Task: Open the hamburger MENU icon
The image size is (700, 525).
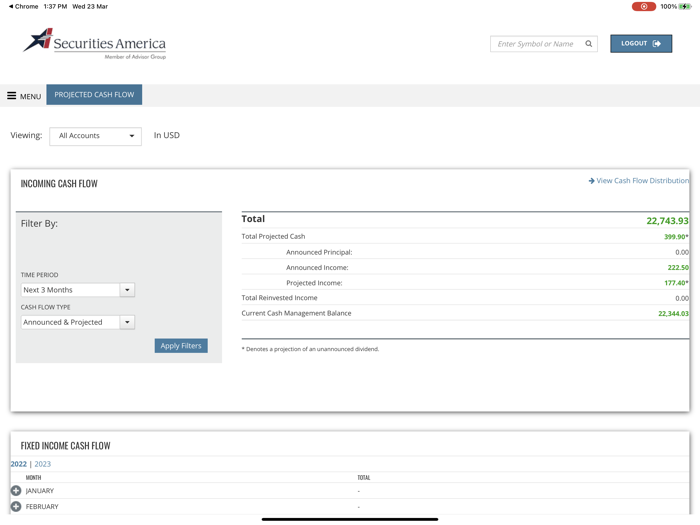Action: 12,96
